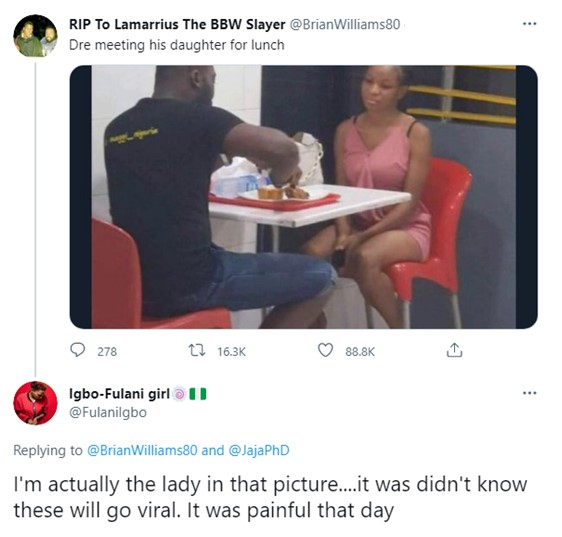Open the share upload icon

pos(454,350)
